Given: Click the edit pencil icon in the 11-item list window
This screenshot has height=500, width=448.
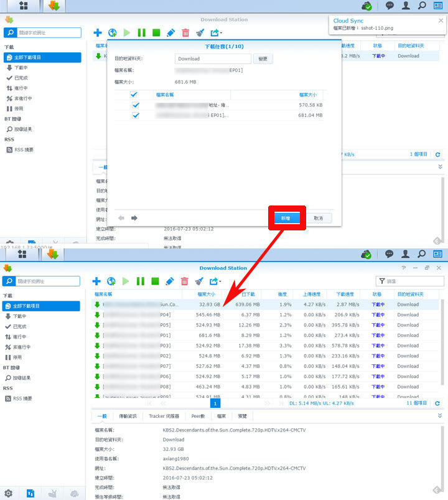Looking at the screenshot, I should (170, 281).
